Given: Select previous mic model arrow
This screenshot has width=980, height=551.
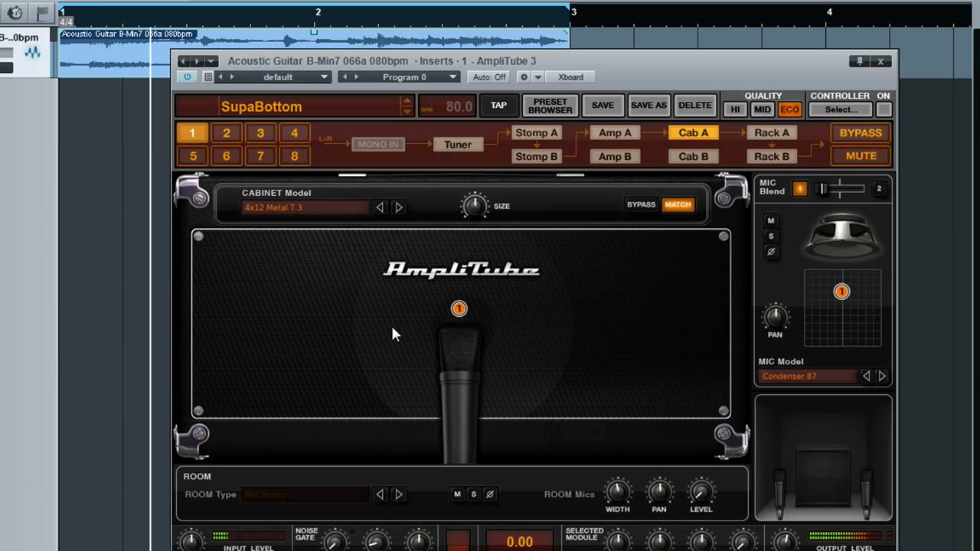Looking at the screenshot, I should click(866, 376).
